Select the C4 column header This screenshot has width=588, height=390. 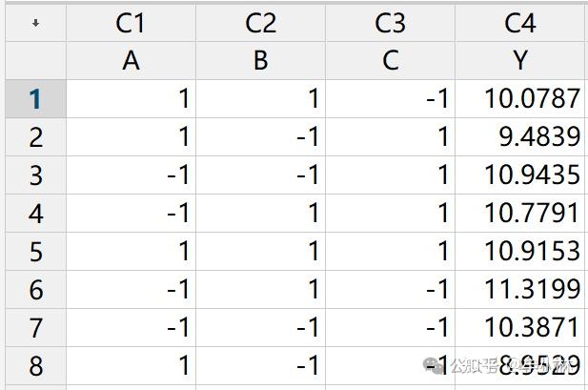click(x=520, y=23)
